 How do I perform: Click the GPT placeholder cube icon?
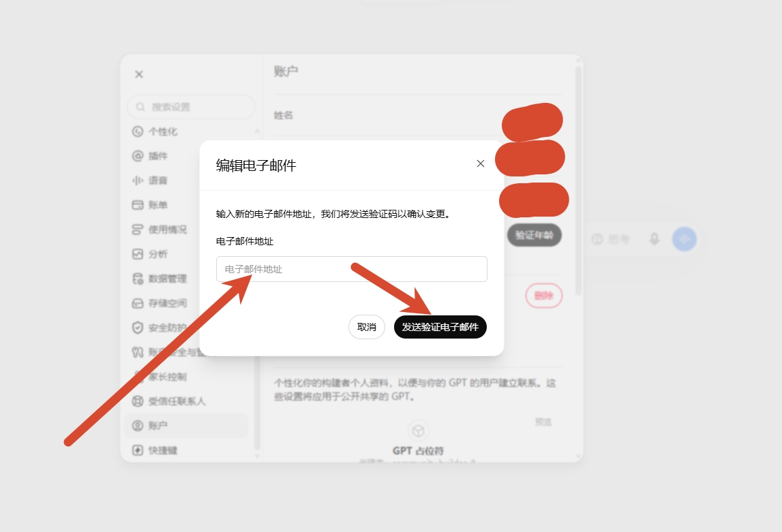pos(418,431)
